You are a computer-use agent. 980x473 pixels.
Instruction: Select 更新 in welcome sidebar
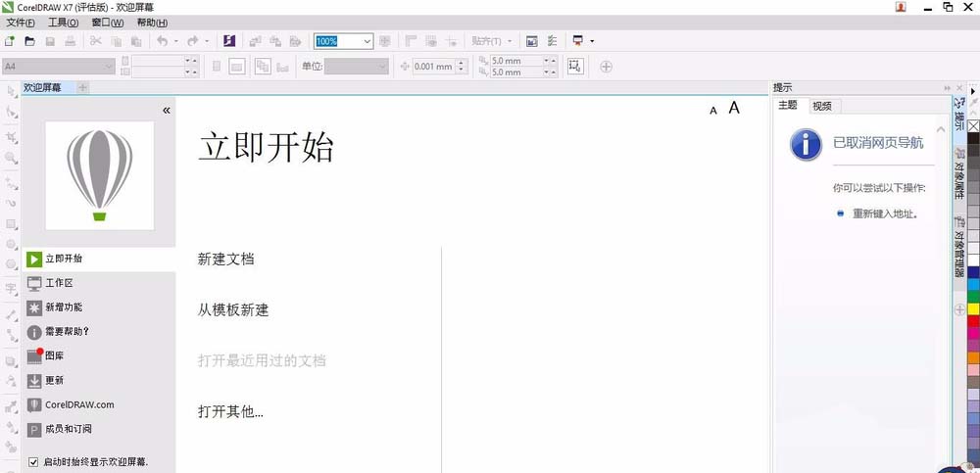(99, 381)
